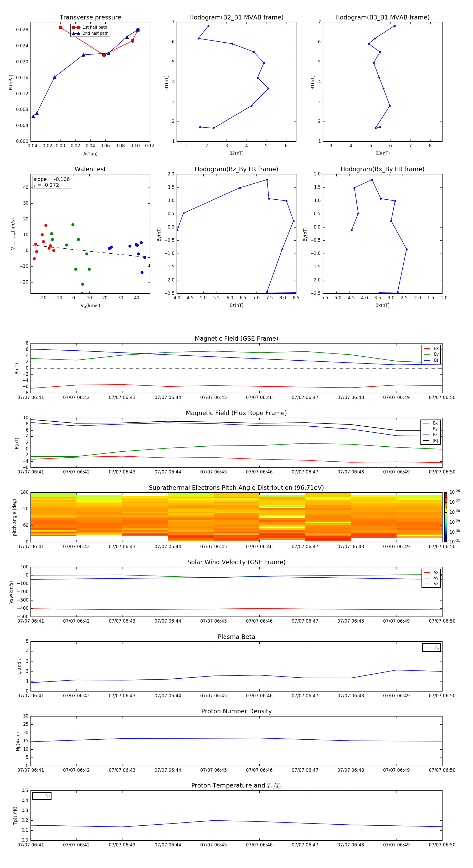This screenshot has height=868, width=473.
Task: Click the first red marker in Transverse pressure plot
Action: pos(61,28)
